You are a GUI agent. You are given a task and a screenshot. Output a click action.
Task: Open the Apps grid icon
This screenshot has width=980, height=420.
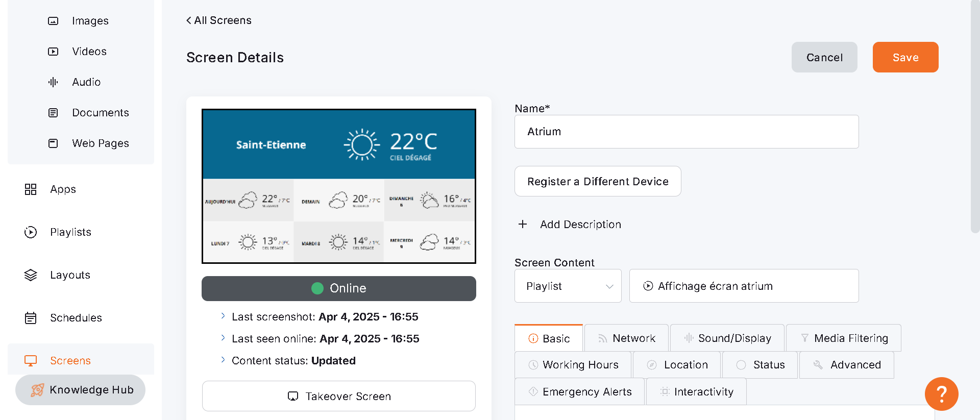tap(31, 189)
